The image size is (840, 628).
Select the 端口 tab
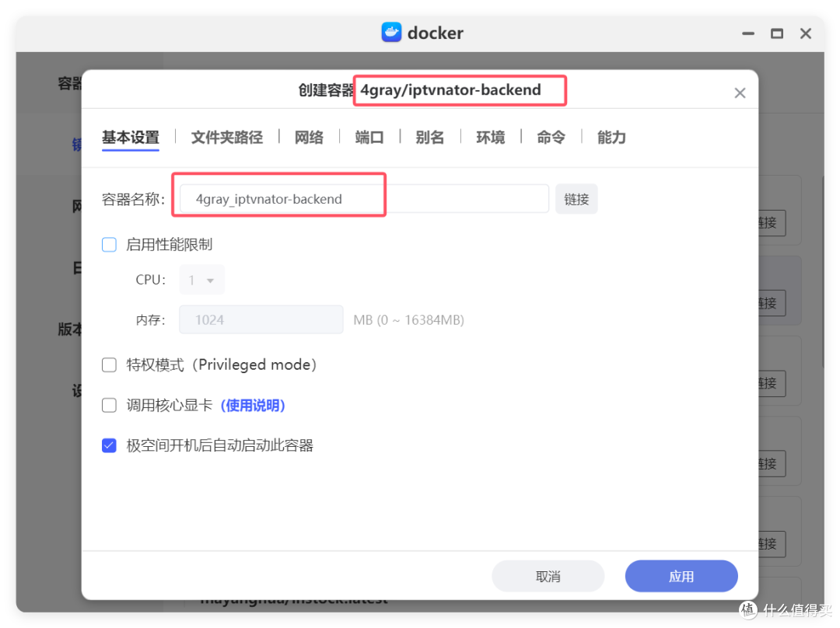(x=369, y=137)
